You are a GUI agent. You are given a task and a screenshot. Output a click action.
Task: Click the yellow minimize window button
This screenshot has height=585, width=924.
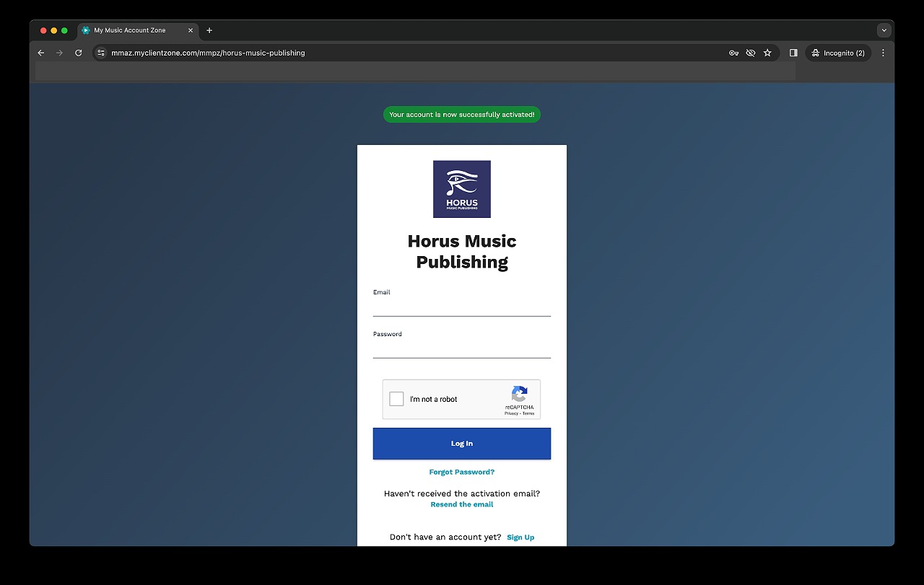point(54,30)
